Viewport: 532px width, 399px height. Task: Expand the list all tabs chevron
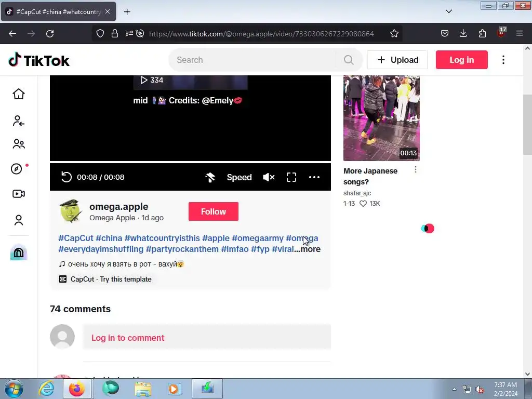448,11
